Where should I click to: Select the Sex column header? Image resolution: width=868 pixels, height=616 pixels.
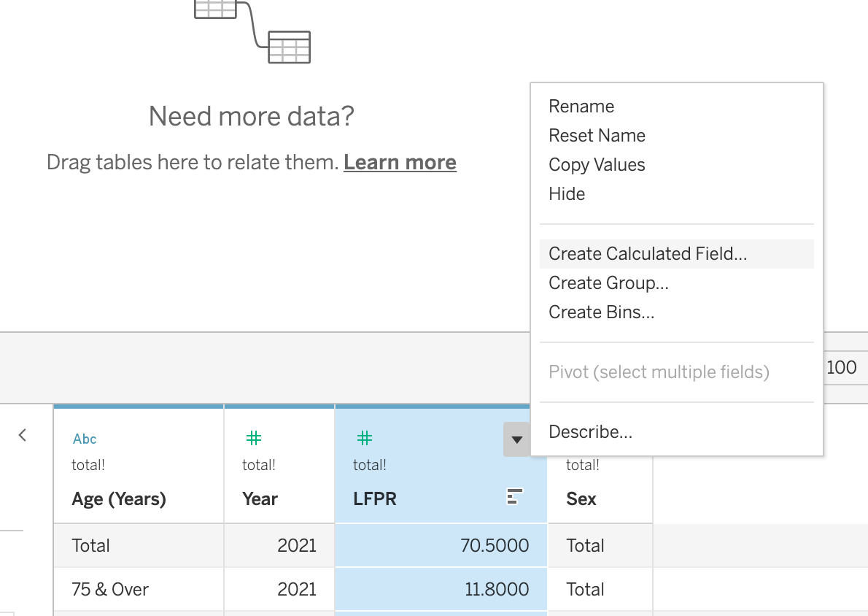pyautogui.click(x=581, y=499)
